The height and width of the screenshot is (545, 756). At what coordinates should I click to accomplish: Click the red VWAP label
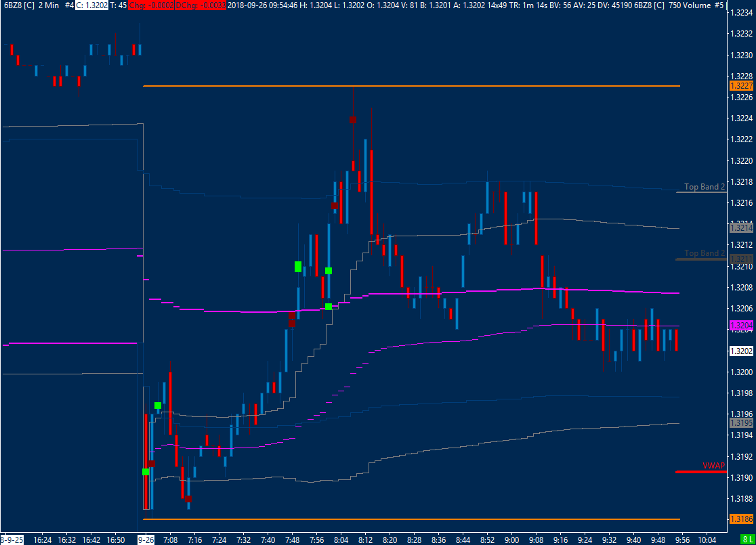click(713, 466)
